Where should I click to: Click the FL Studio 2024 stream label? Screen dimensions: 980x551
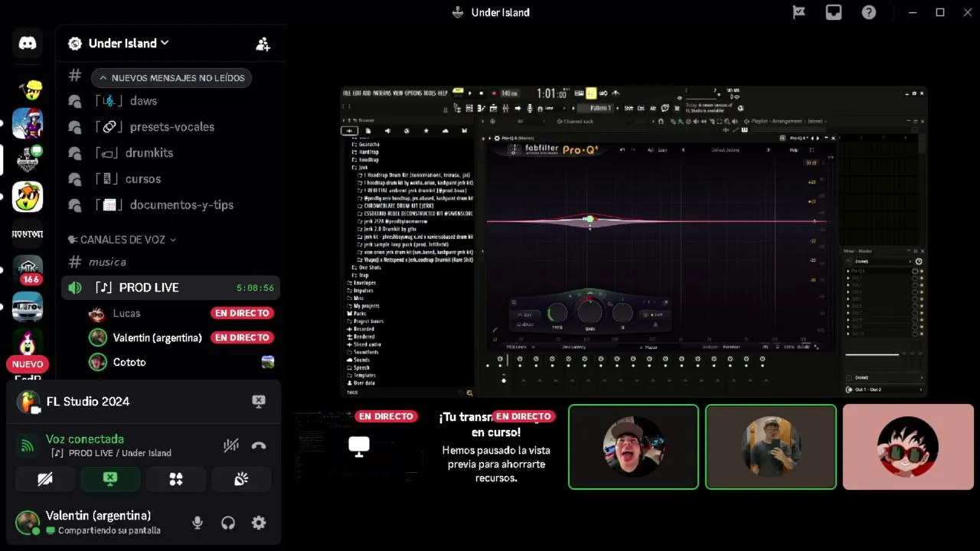pyautogui.click(x=88, y=401)
